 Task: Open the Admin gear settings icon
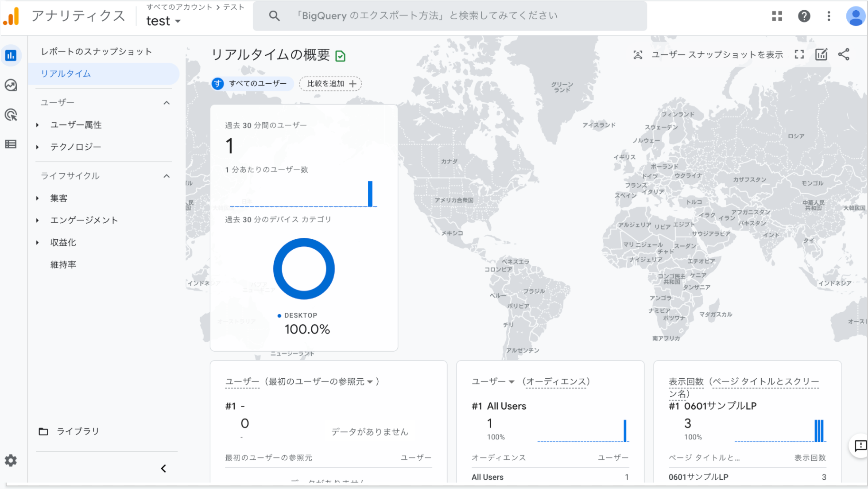tap(11, 461)
